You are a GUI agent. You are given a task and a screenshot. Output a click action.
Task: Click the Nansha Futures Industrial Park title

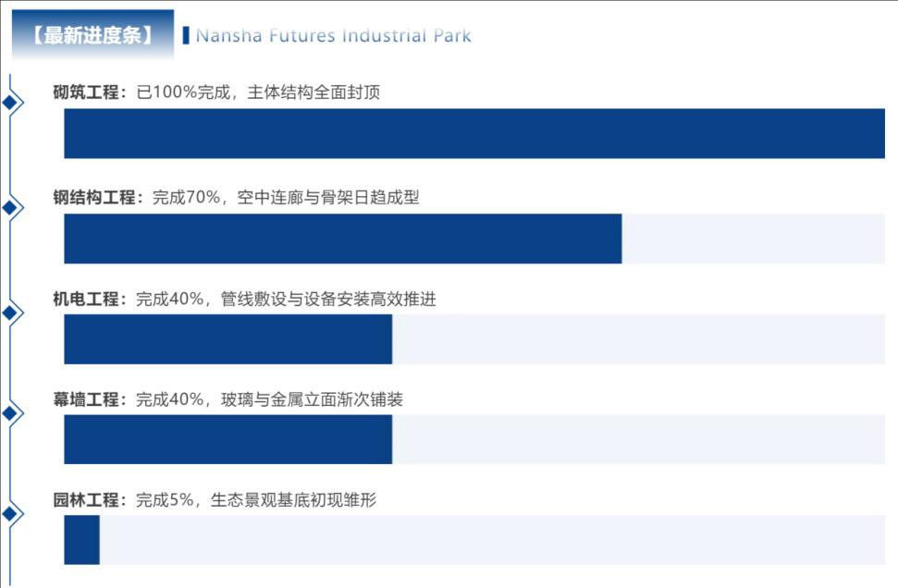pyautogui.click(x=333, y=36)
